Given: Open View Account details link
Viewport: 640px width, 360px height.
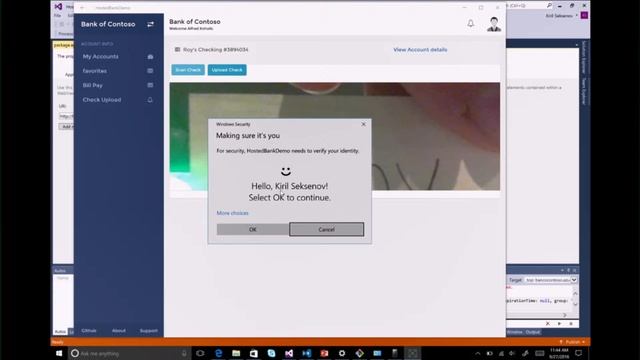Looking at the screenshot, I should tap(420, 50).
